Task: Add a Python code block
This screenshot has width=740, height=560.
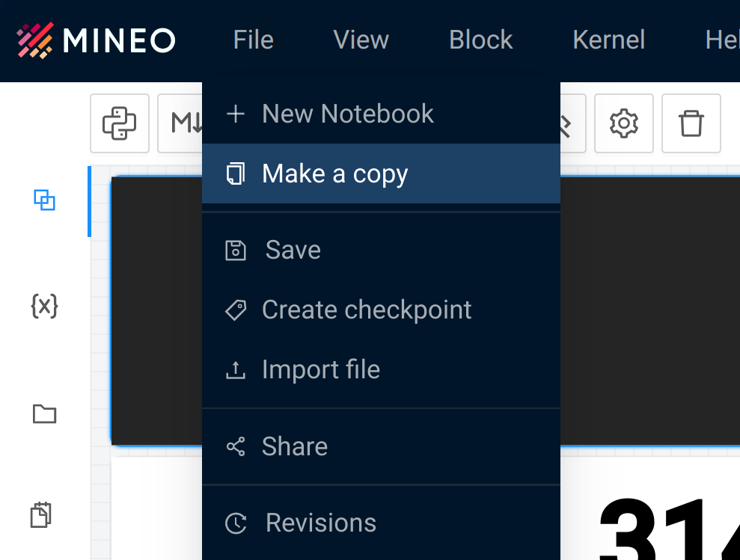Action: pos(120,123)
